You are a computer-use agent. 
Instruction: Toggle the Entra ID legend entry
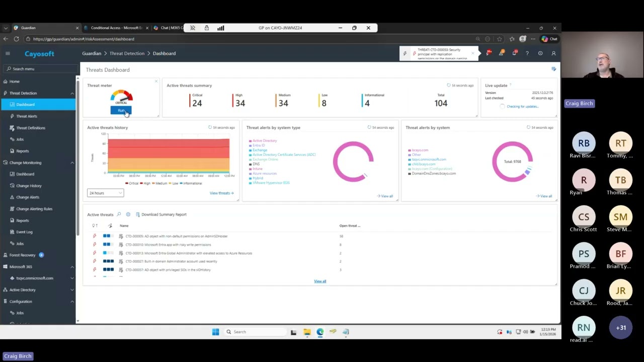(x=257, y=145)
